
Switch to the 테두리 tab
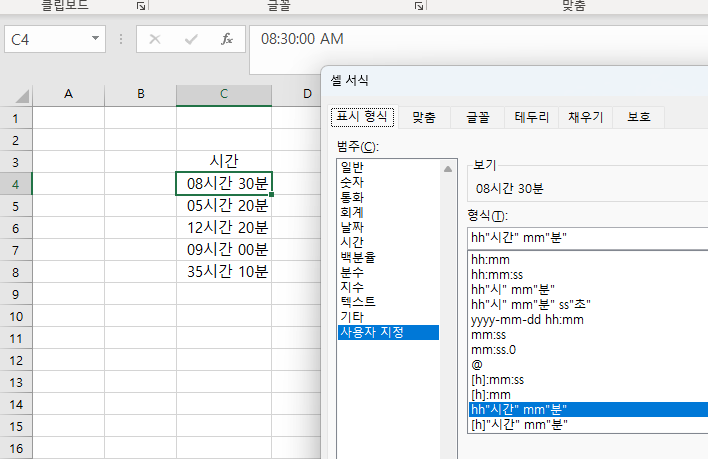[532, 117]
